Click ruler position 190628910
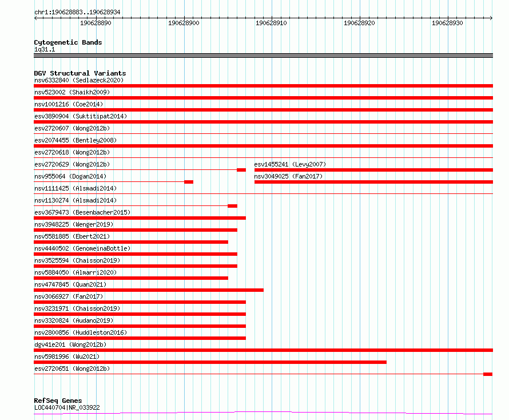 coord(272,23)
